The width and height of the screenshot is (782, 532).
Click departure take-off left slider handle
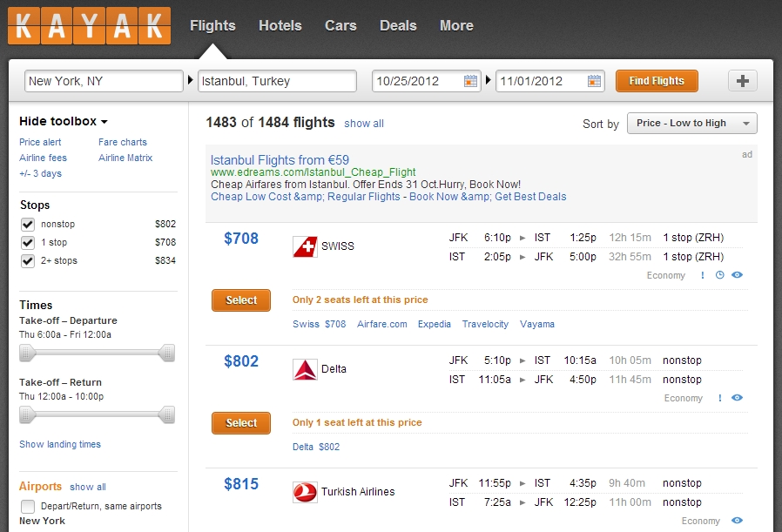coord(27,353)
